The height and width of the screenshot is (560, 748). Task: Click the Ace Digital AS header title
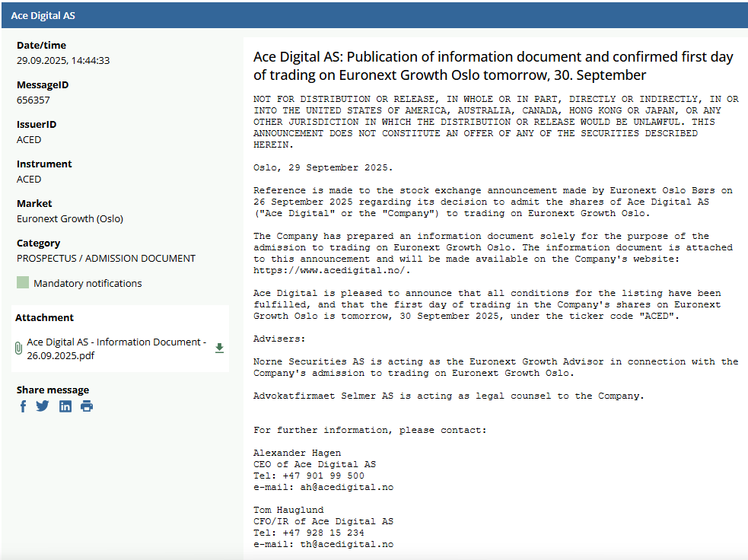coord(43,15)
